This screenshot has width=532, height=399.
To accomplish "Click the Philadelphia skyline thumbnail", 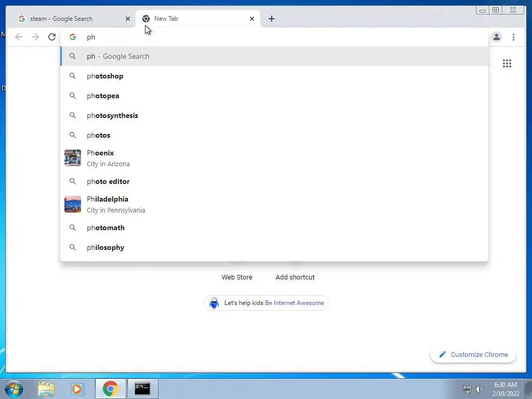I will pyautogui.click(x=73, y=204).
